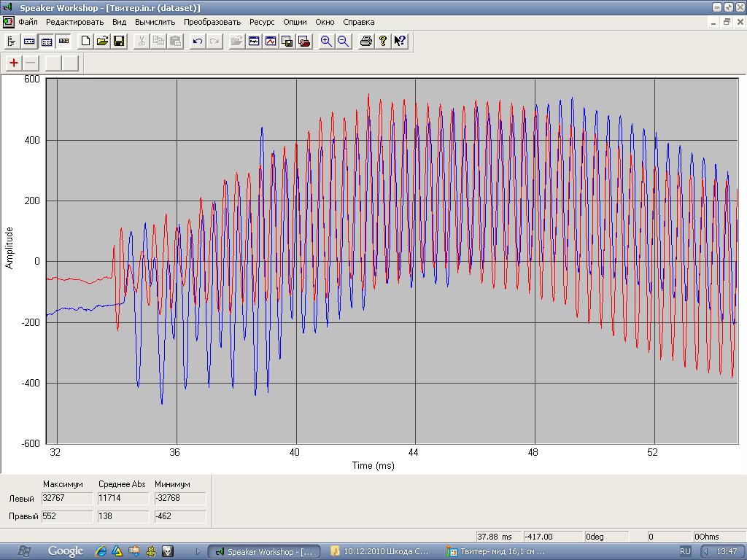
Task: Click the RU language indicator in tray
Action: point(685,551)
